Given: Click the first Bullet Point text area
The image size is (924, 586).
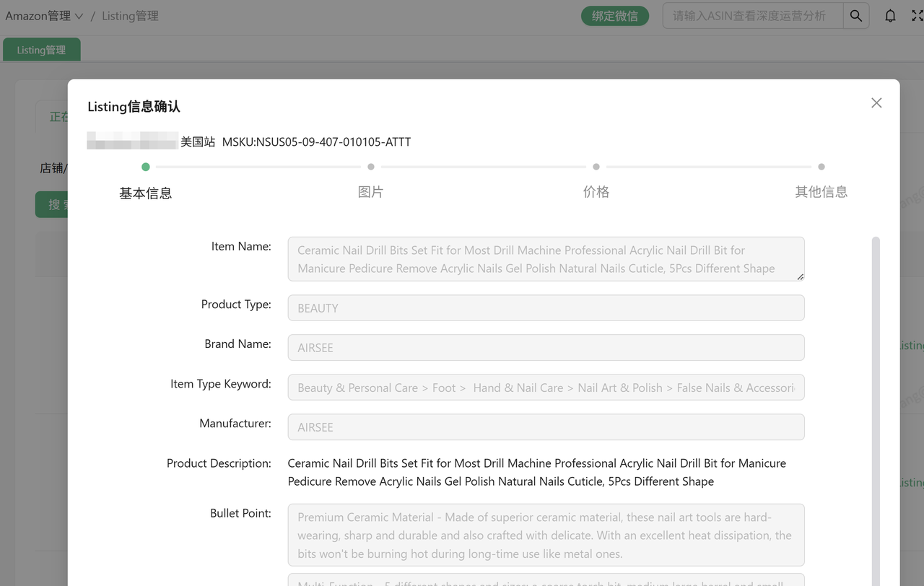Looking at the screenshot, I should [545, 535].
